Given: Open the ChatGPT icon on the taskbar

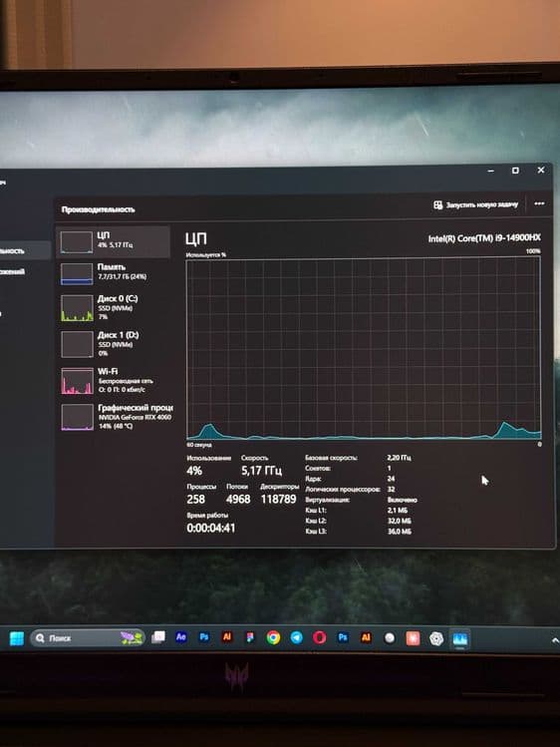Looking at the screenshot, I should (436, 639).
